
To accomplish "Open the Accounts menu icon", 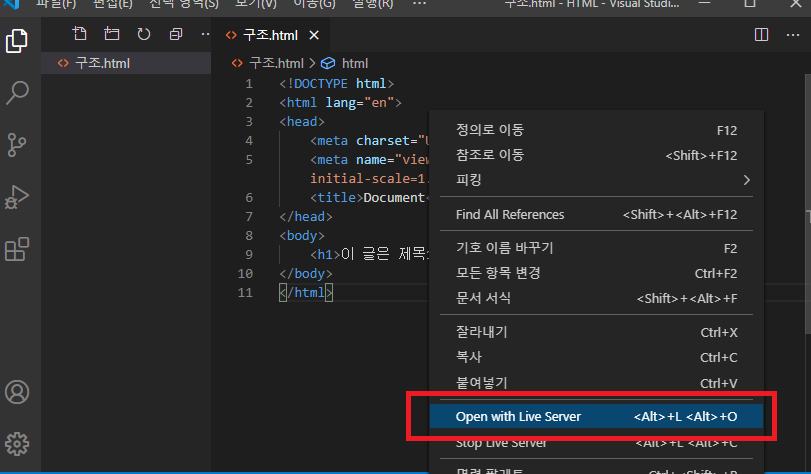I will point(17,392).
